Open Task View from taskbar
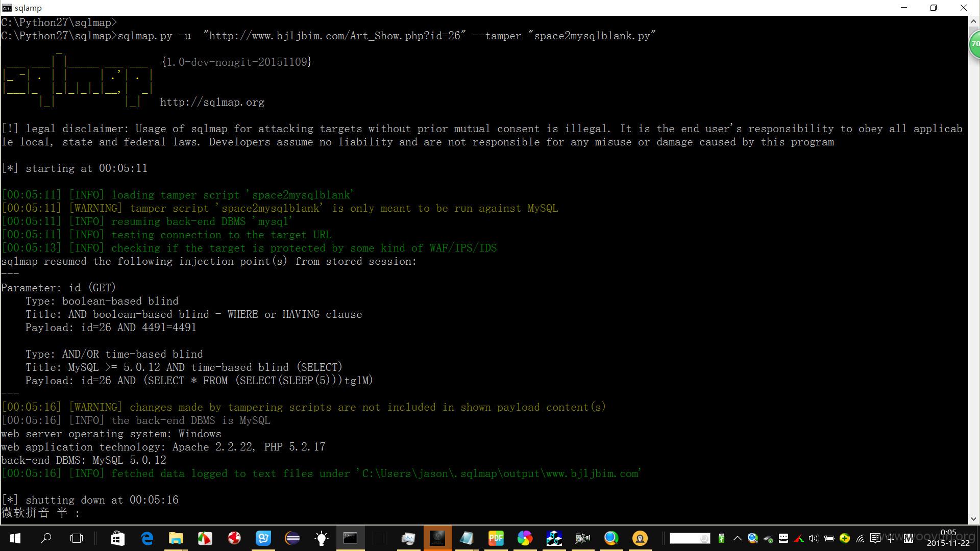The width and height of the screenshot is (980, 551). tap(77, 538)
